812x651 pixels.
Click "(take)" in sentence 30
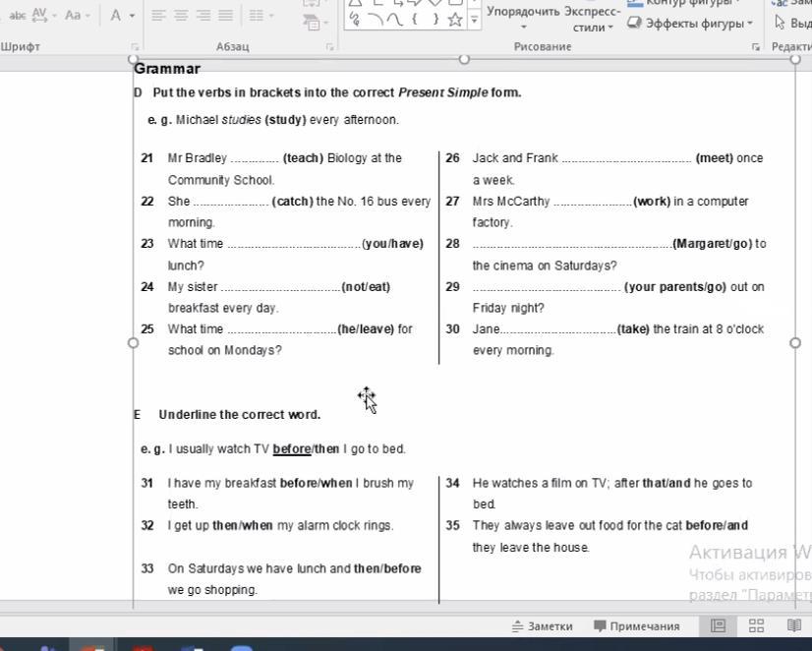(633, 328)
